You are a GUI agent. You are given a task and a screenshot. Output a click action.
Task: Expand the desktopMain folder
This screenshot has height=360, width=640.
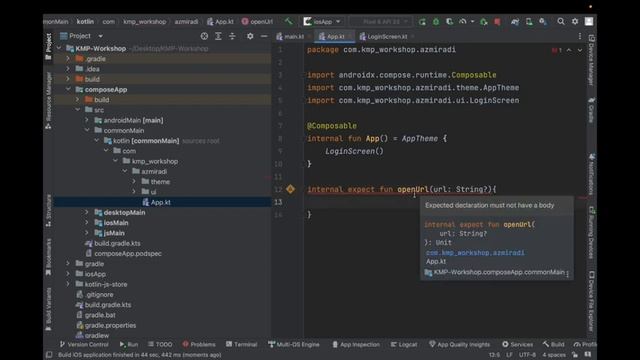click(x=87, y=212)
